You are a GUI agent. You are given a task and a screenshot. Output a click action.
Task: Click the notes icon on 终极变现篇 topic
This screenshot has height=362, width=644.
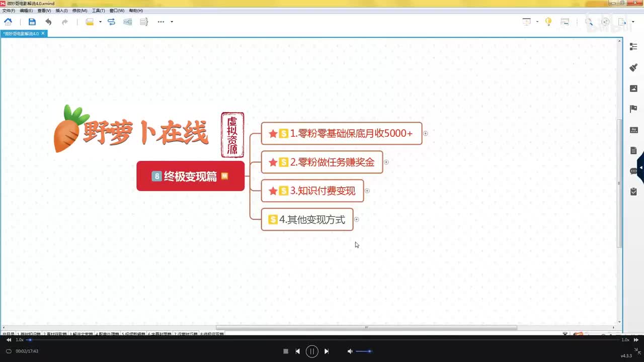[x=225, y=176]
